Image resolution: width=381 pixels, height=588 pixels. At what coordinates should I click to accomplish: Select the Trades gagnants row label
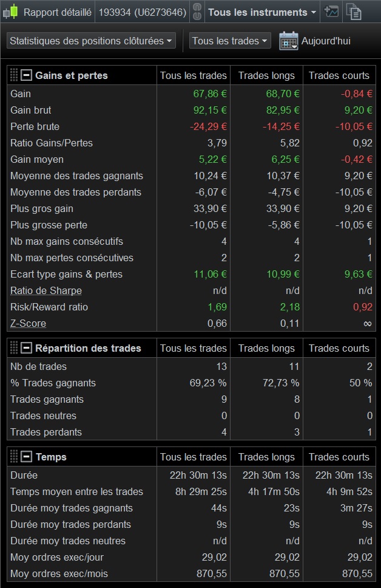point(47,399)
